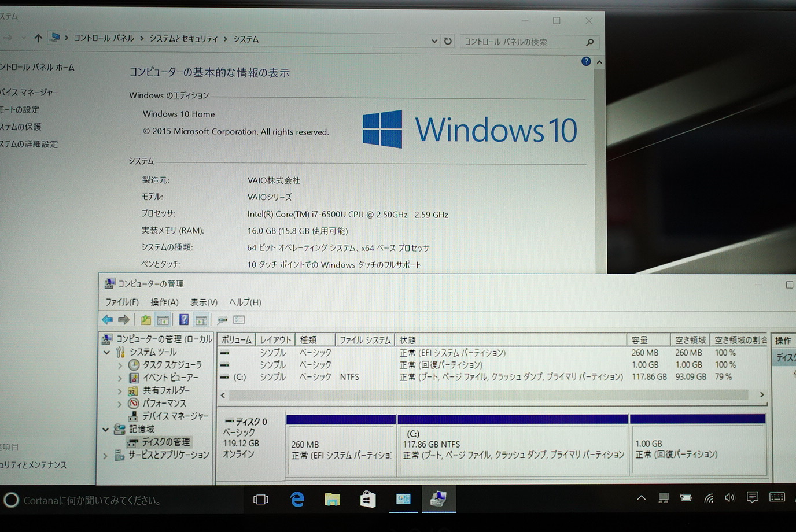This screenshot has width=796, height=532.
Task: Expand the Task Scheduler tree node
Action: coord(120,365)
